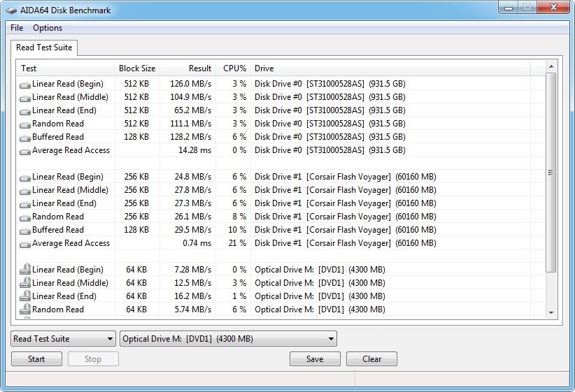Click disk icon for 14.28 ms Average Read Access
Screen dimensions: 575x392
(25, 151)
